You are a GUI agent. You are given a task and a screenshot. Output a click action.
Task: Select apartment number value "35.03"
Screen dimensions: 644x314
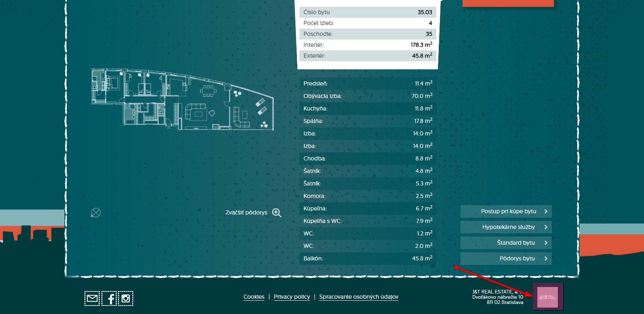(x=425, y=12)
